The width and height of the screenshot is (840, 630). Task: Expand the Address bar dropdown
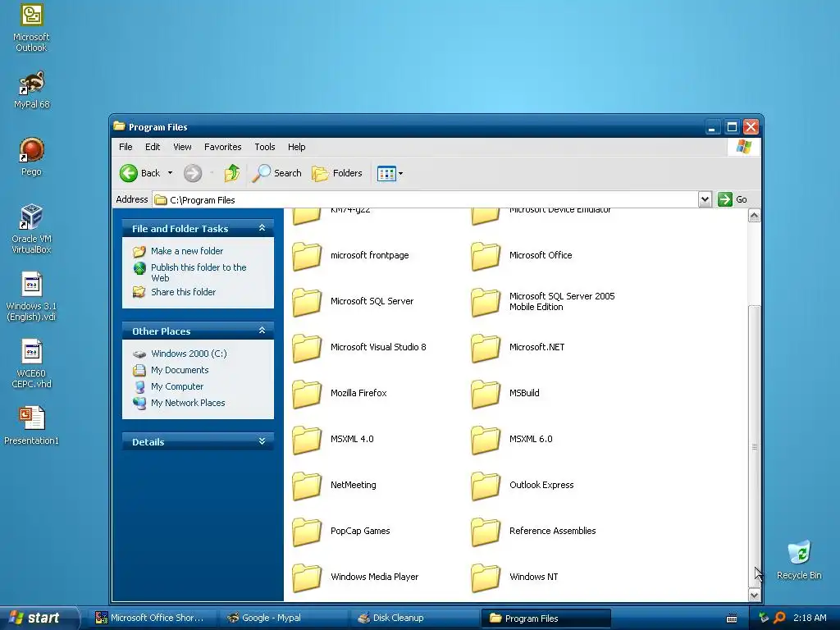click(x=705, y=199)
